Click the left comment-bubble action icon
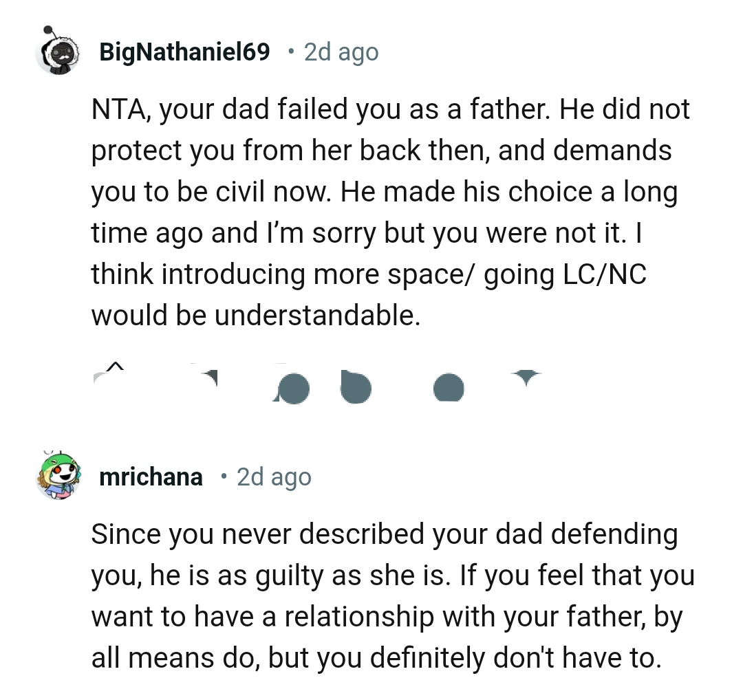Image resolution: width=743 pixels, height=700 pixels. tap(292, 386)
